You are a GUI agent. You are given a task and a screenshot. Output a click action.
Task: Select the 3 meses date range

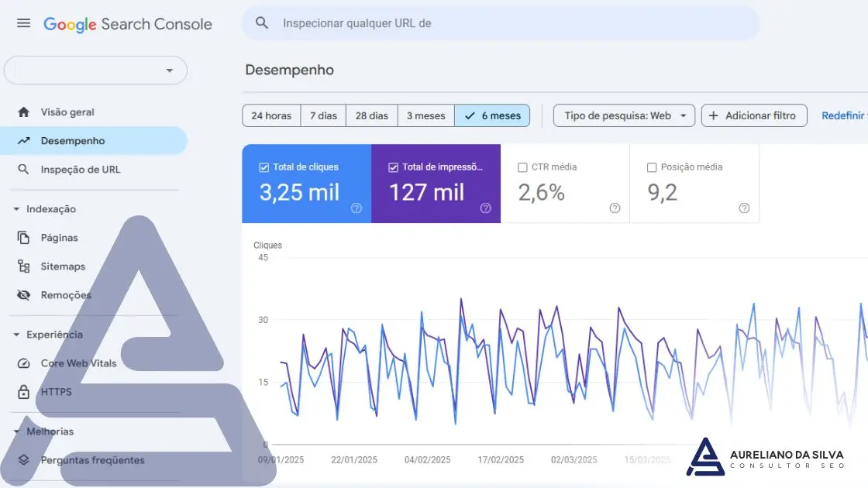[425, 115]
